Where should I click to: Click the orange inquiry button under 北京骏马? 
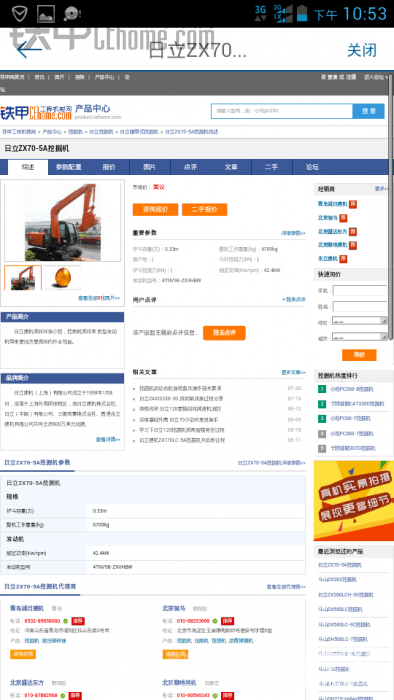coord(175,654)
